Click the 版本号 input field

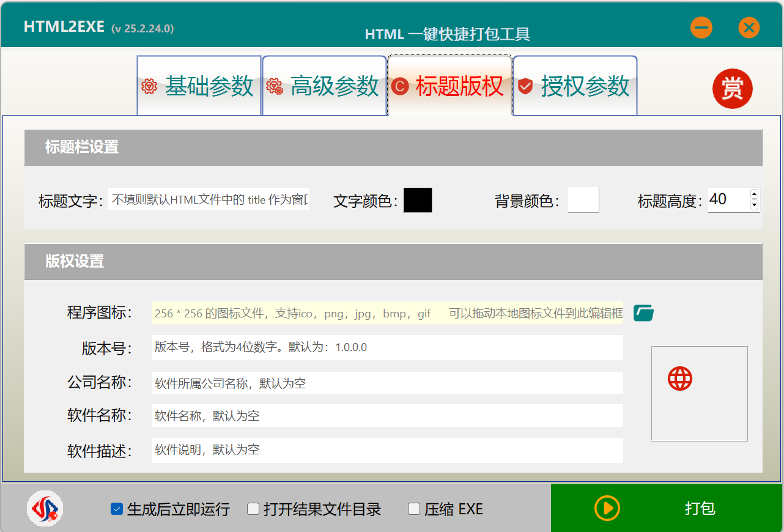tap(388, 347)
